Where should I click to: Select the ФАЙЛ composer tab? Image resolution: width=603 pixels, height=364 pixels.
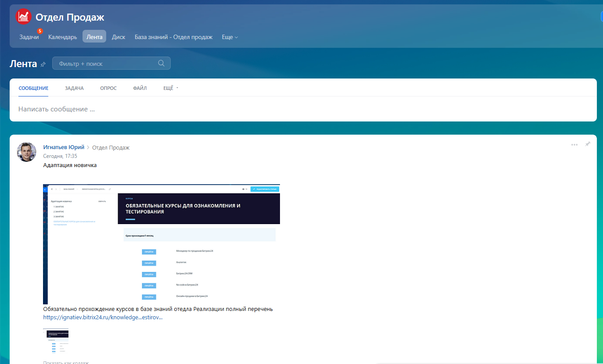click(140, 88)
